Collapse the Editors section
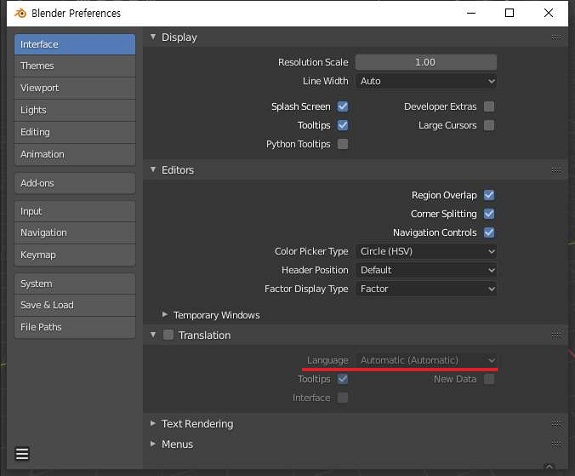575x476 pixels. pyautogui.click(x=153, y=170)
